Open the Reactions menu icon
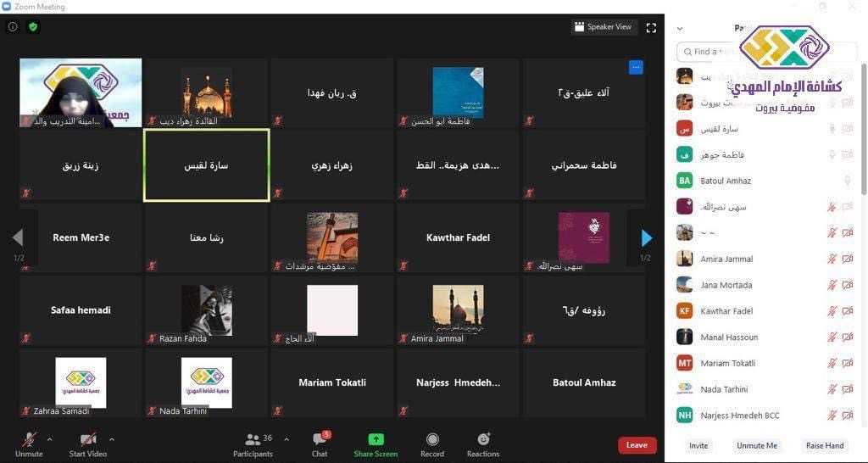 [x=483, y=439]
